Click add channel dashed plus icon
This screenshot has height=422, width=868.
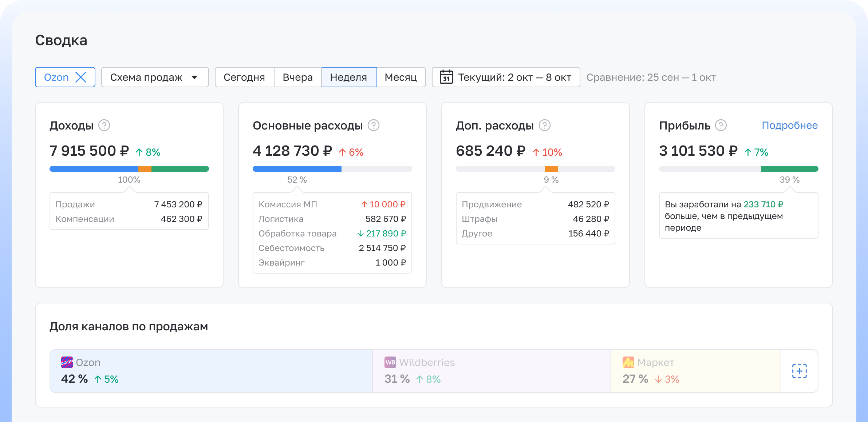coord(799,371)
